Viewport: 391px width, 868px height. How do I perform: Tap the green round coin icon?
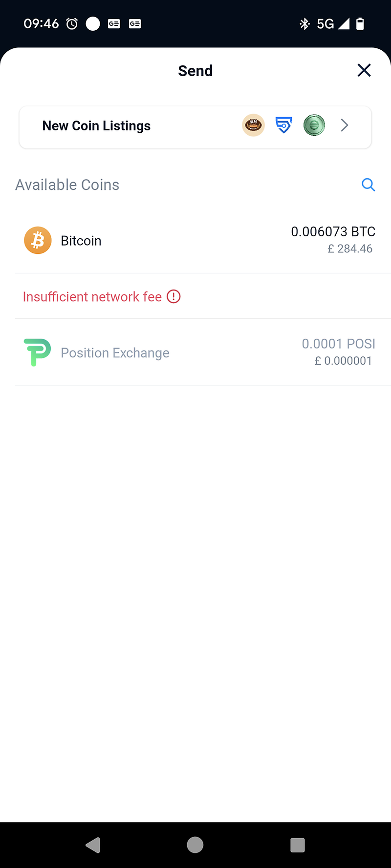click(314, 125)
